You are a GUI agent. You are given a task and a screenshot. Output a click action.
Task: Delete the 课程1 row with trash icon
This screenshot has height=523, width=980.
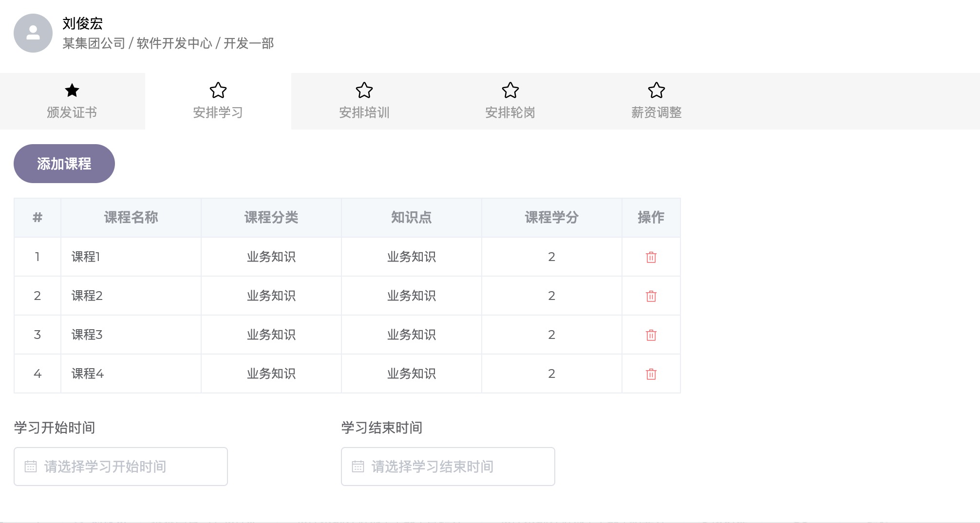651,257
